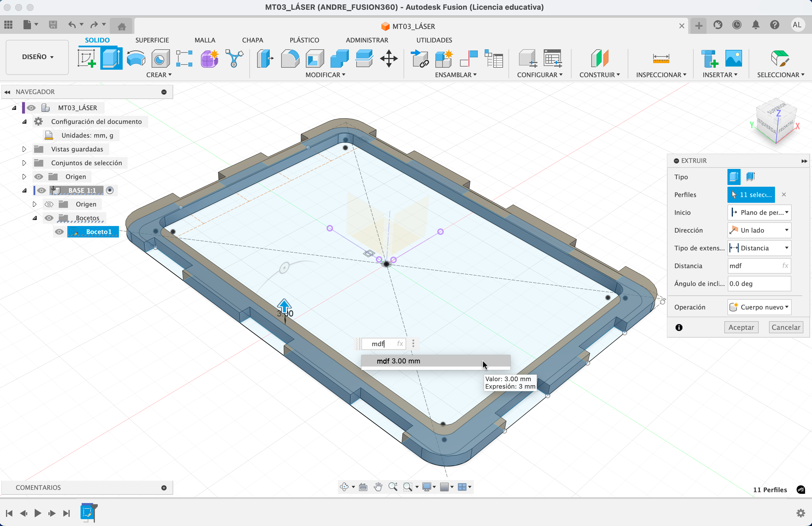Click the Insert Canvas image icon
812x526 pixels.
pyautogui.click(x=733, y=59)
